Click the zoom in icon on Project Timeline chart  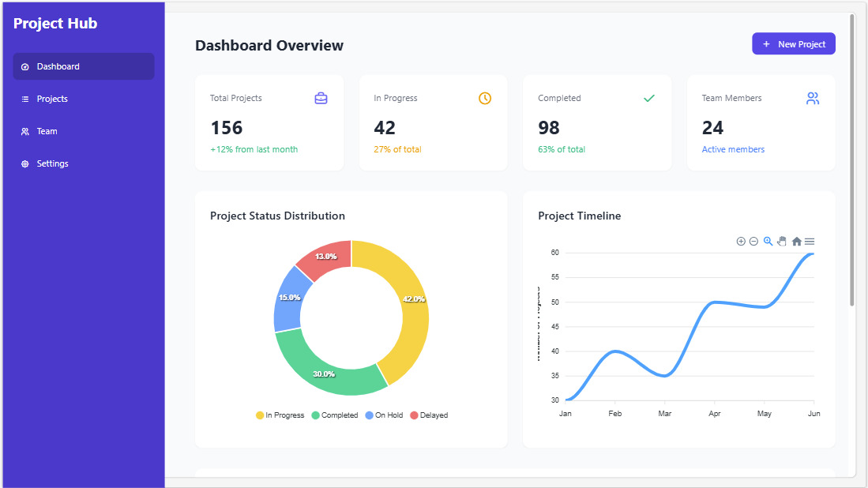tap(741, 242)
